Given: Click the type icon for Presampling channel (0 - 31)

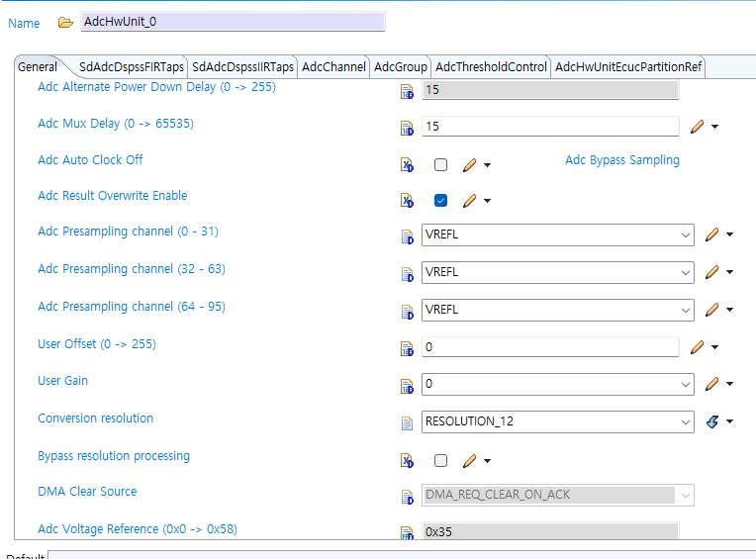Looking at the screenshot, I should click(407, 236).
